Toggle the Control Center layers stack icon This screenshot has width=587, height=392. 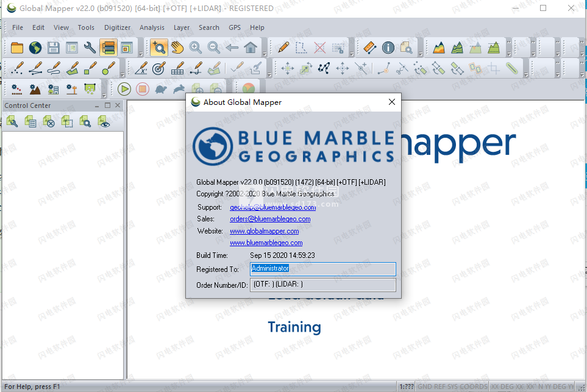tap(108, 48)
